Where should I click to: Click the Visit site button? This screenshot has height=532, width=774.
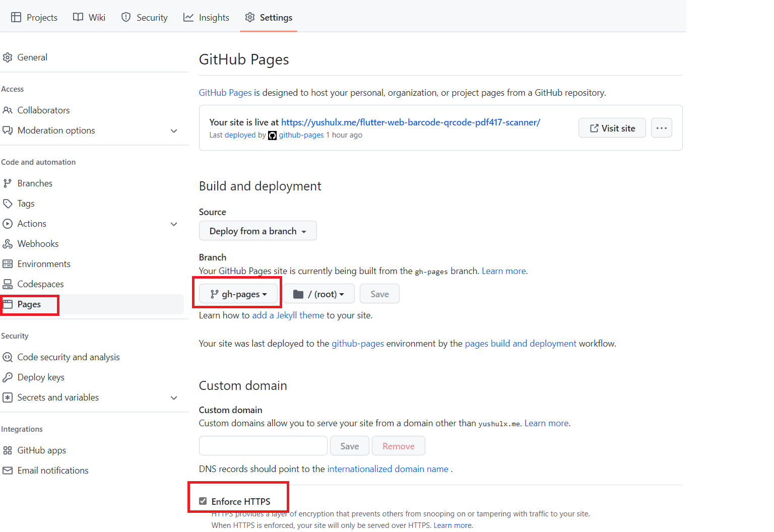click(612, 128)
